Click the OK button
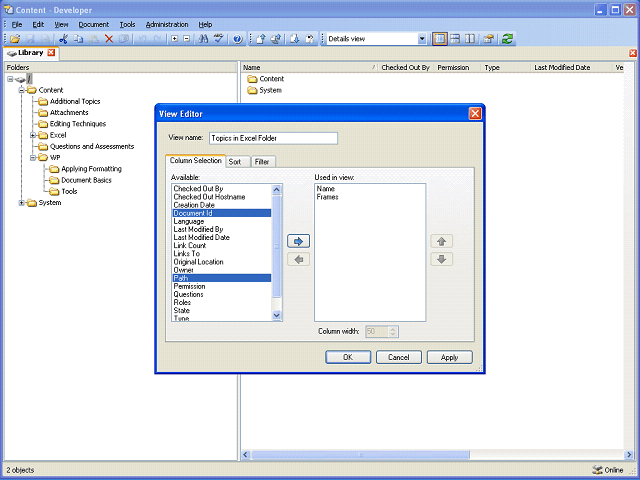 [348, 357]
